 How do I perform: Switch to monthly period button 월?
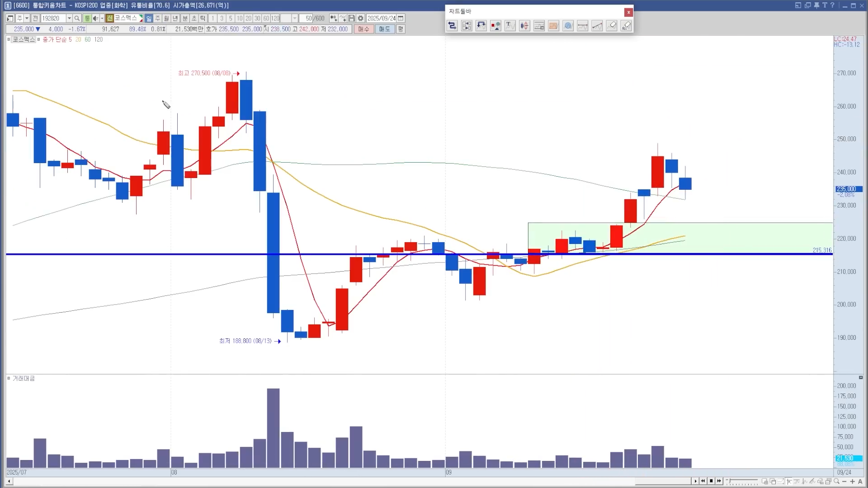pos(166,19)
